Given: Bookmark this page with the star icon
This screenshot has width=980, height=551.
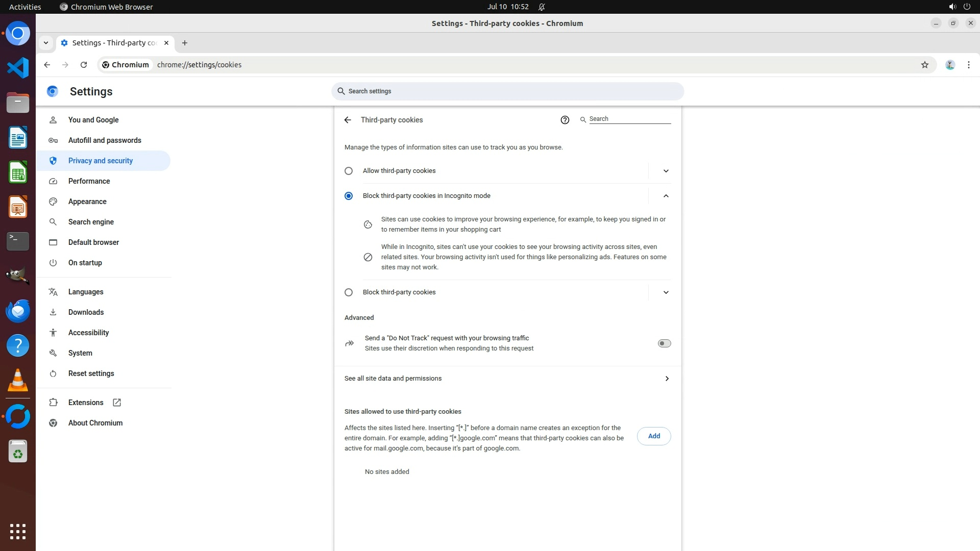Looking at the screenshot, I should [x=924, y=65].
